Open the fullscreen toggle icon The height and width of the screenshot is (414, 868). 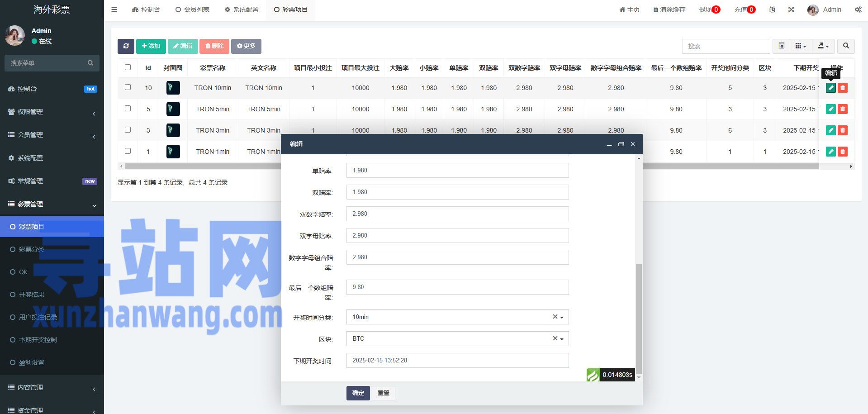pos(791,10)
